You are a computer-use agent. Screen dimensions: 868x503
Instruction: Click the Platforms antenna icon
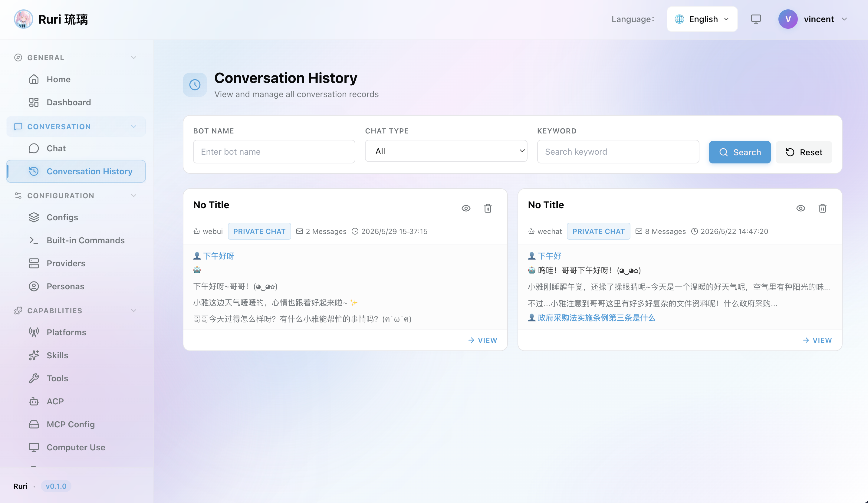click(x=34, y=332)
